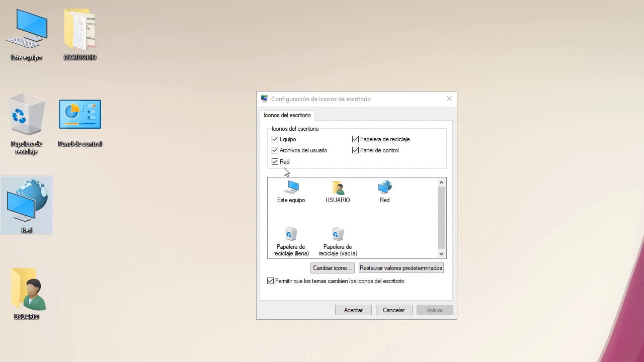Click the icon list scroll-down arrow
The width and height of the screenshot is (644, 362).
441,254
